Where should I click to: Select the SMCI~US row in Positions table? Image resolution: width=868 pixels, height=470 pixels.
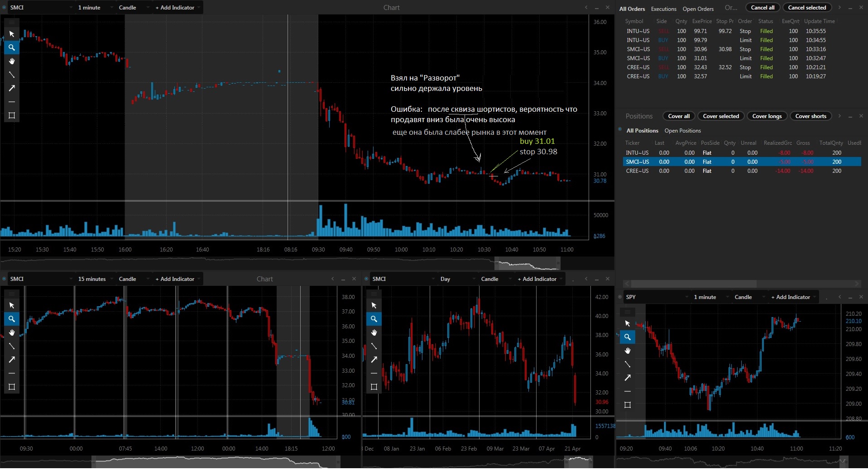pyautogui.click(x=742, y=161)
